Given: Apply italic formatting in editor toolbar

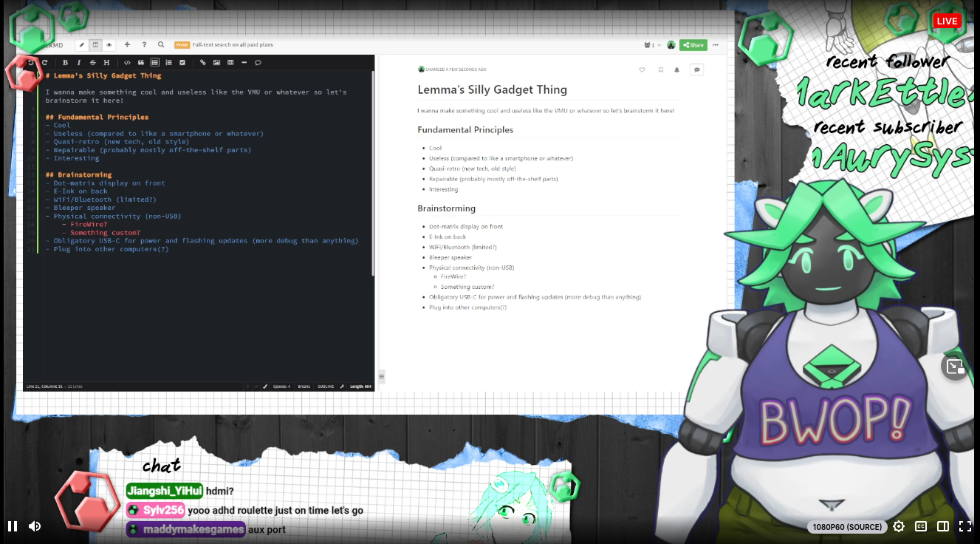Looking at the screenshot, I should click(78, 62).
